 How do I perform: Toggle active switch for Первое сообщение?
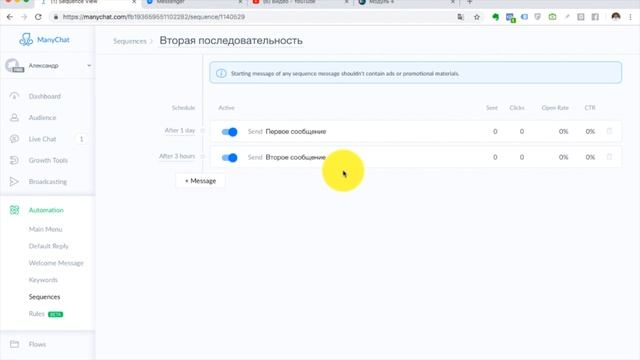[229, 131]
